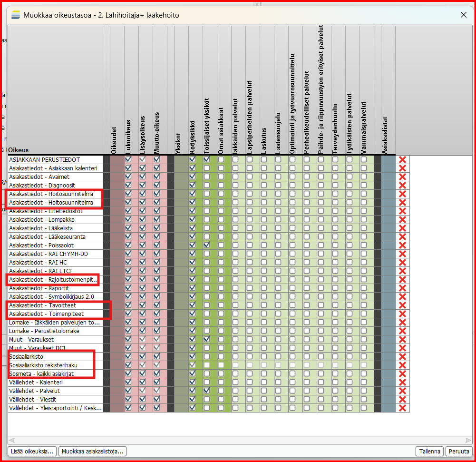Save changes with the Tallenna button
This screenshot has width=476, height=462.
[x=430, y=452]
